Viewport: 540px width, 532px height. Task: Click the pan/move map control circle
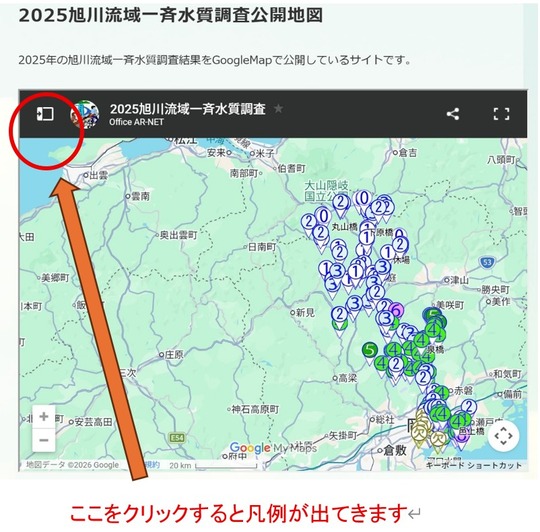pos(503,436)
